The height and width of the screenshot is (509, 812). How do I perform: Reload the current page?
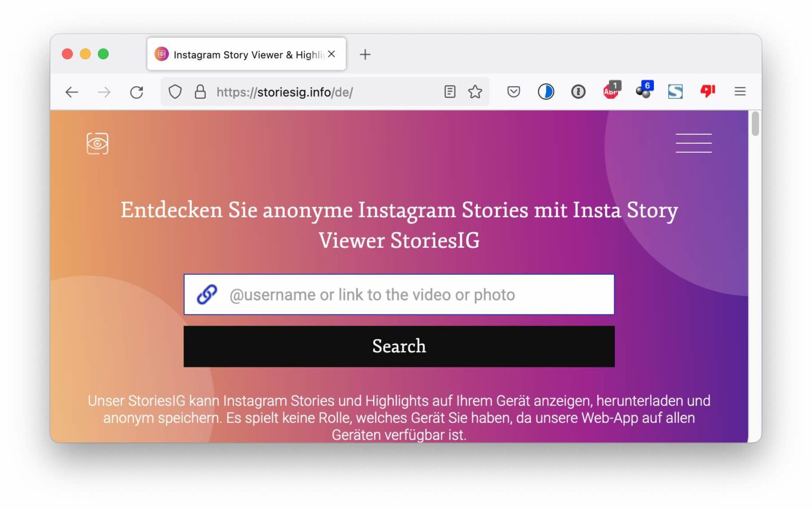click(136, 91)
